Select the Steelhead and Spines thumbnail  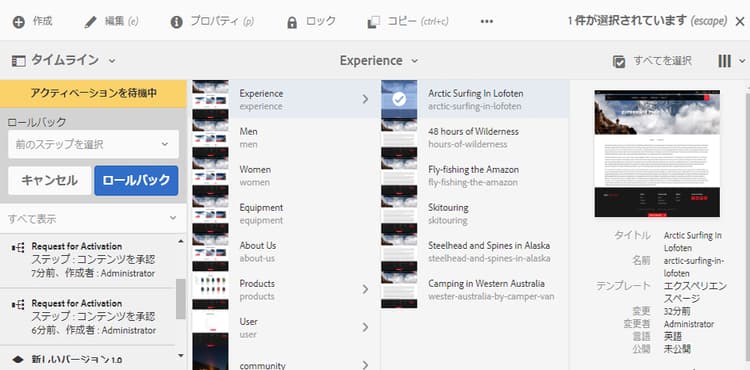(399, 252)
